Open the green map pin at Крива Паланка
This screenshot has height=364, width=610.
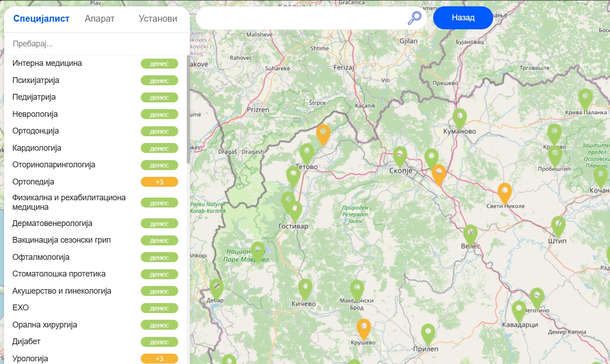pos(585,99)
